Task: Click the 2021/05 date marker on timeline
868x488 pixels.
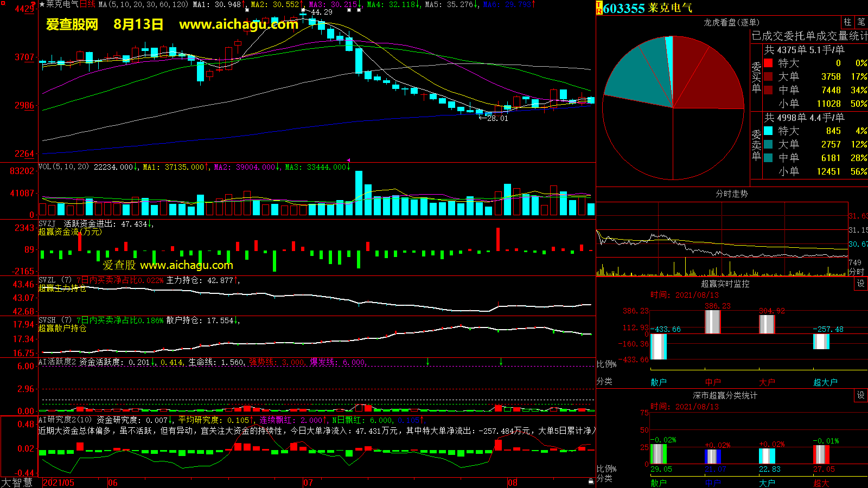Action: tap(59, 483)
